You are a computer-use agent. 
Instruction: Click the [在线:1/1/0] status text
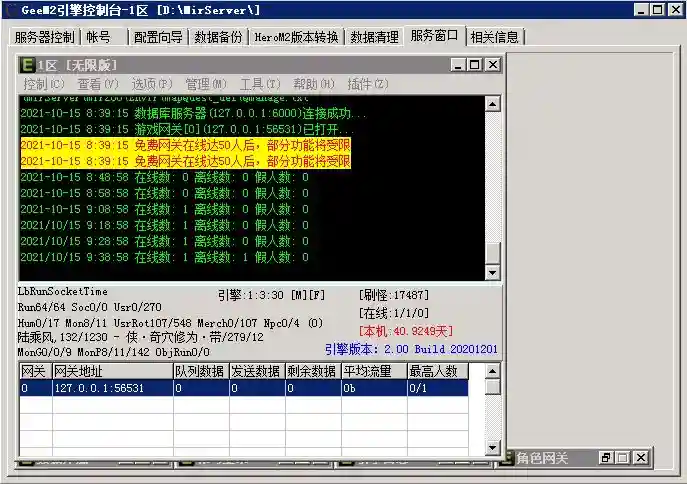click(x=394, y=313)
